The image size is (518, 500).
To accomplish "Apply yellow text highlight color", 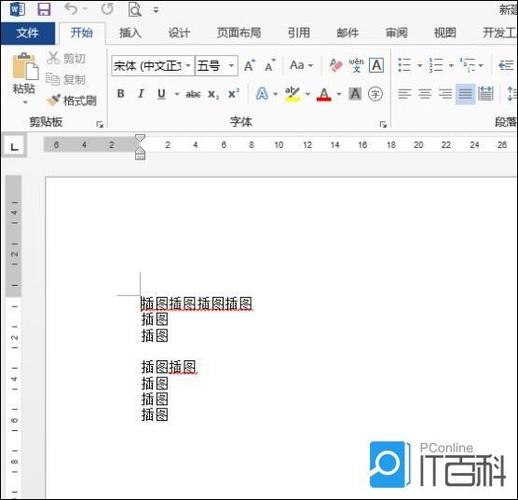I will pos(292,94).
